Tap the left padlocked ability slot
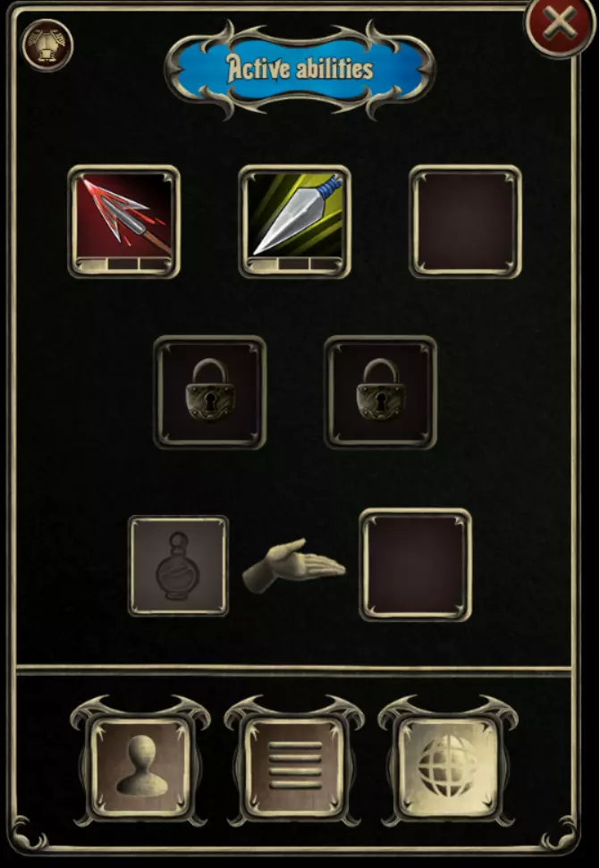The image size is (600, 868). pyautogui.click(x=210, y=392)
